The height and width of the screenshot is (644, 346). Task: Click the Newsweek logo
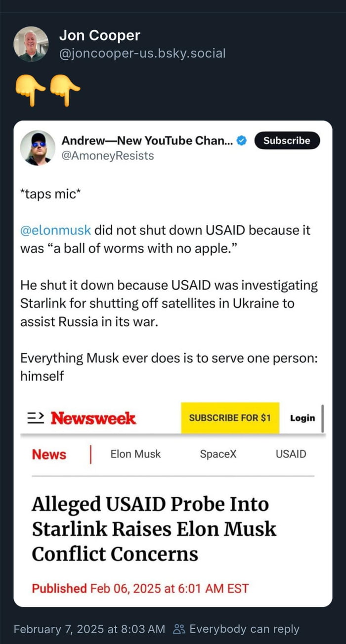click(93, 418)
